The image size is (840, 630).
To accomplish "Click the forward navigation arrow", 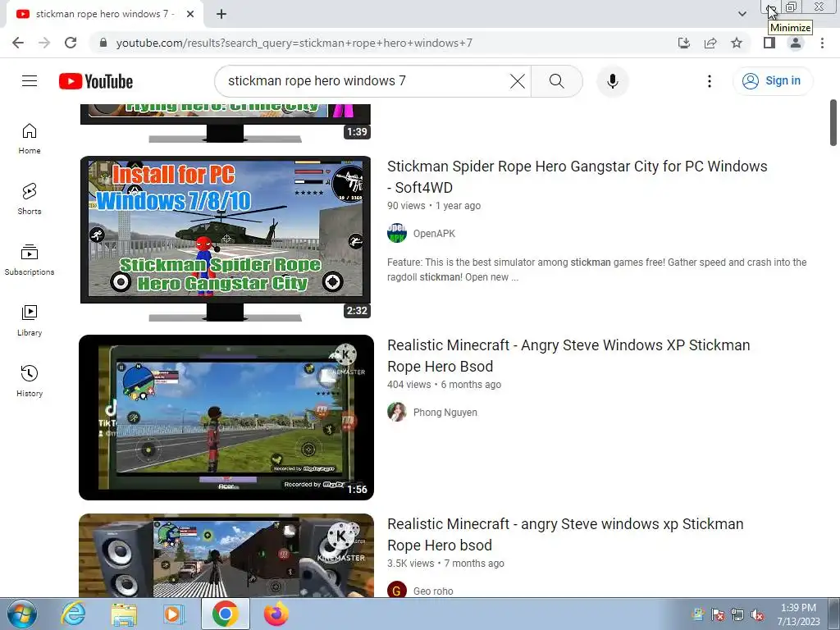I will pyautogui.click(x=44, y=43).
